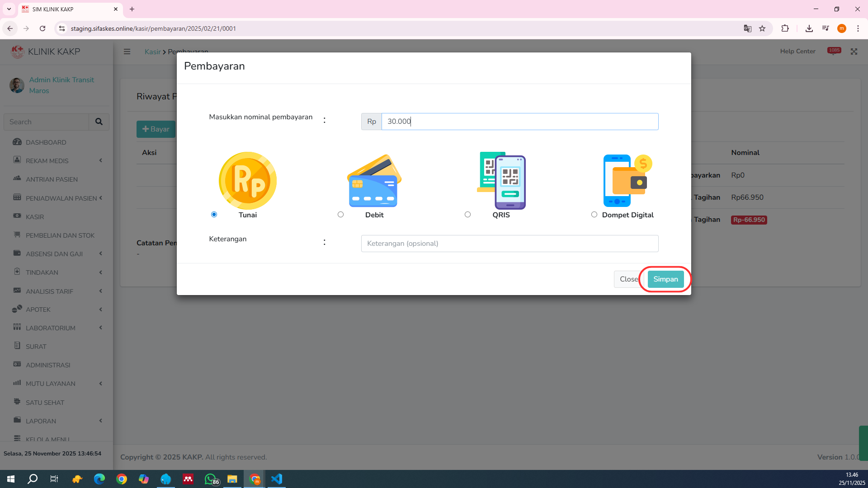Click the Keterangan optional input field
This screenshot has width=868, height=488.
coord(509,244)
